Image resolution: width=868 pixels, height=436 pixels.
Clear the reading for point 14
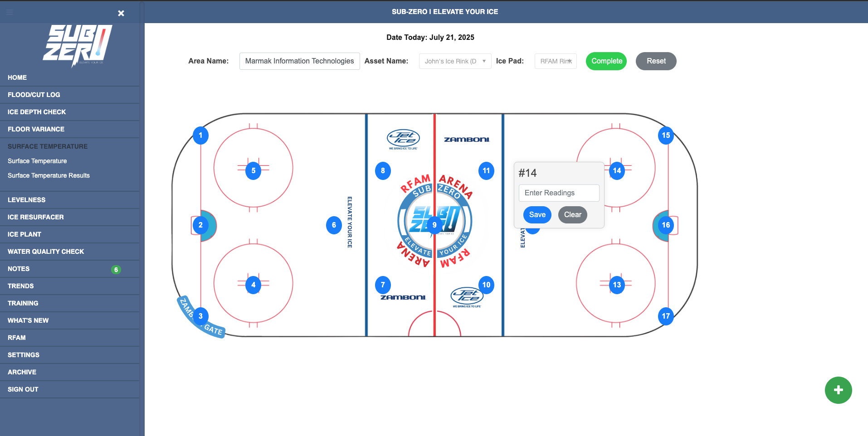tap(573, 215)
